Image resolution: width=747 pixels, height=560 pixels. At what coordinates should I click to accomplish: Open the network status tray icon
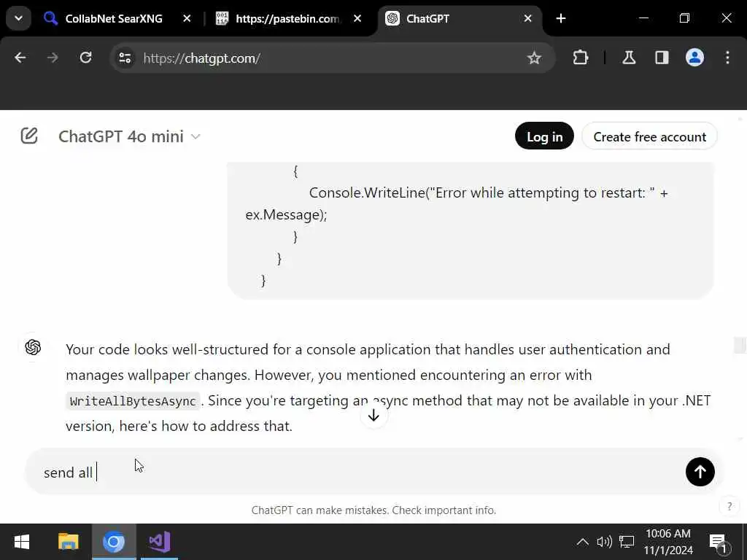tap(627, 542)
